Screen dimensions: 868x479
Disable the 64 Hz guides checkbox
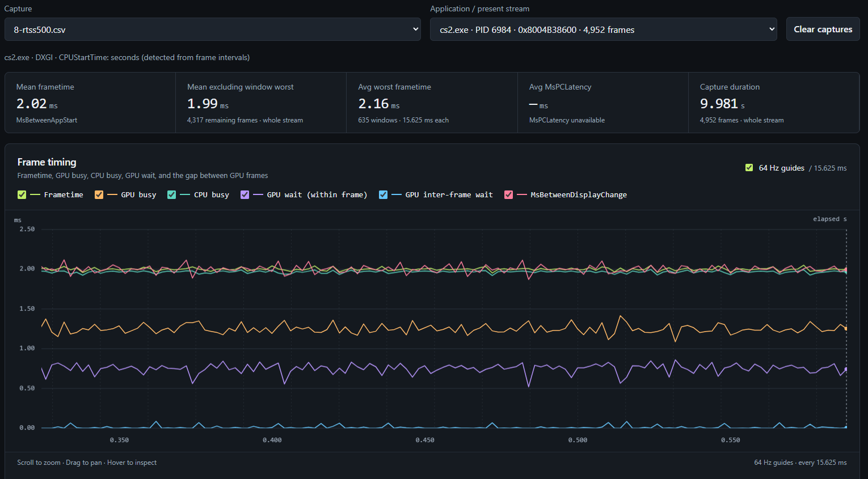point(749,168)
